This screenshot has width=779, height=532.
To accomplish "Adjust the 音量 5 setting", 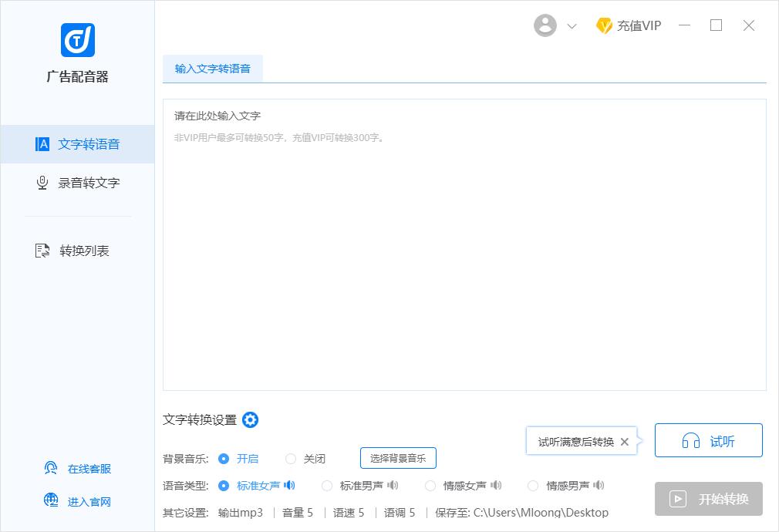I will tap(298, 512).
